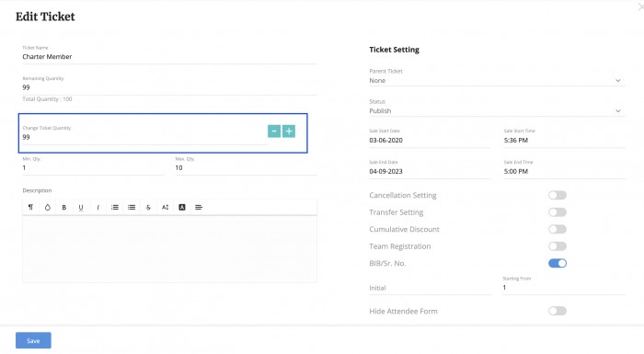Turn on Transfer Setting switch
The image size is (644, 354).
click(558, 212)
